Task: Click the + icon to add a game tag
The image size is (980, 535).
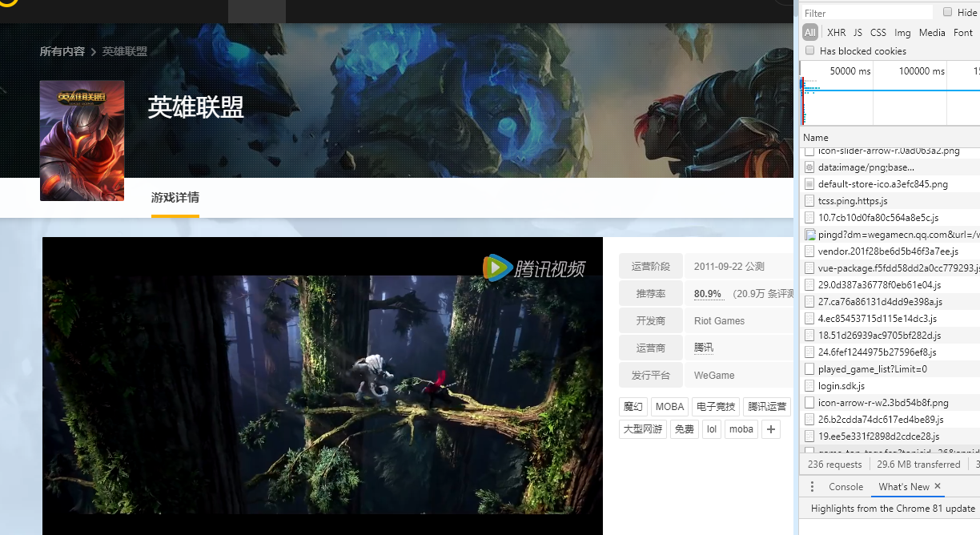Action: [769, 429]
